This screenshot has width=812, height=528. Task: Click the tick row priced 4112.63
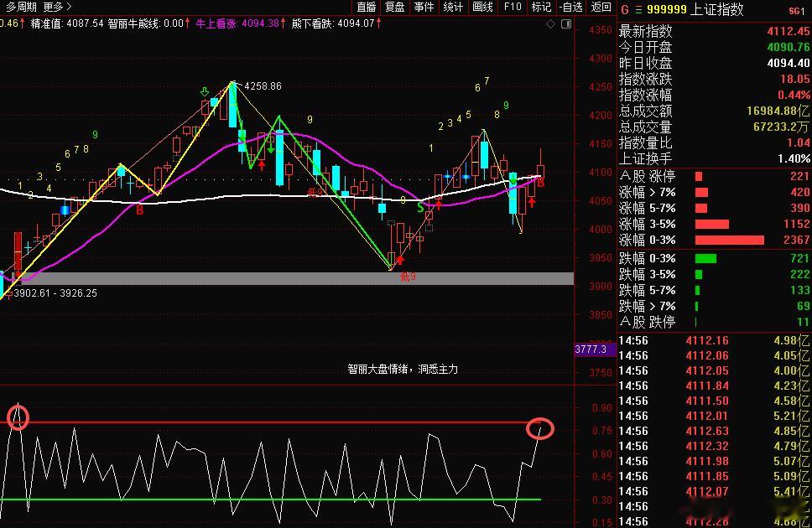click(x=715, y=431)
